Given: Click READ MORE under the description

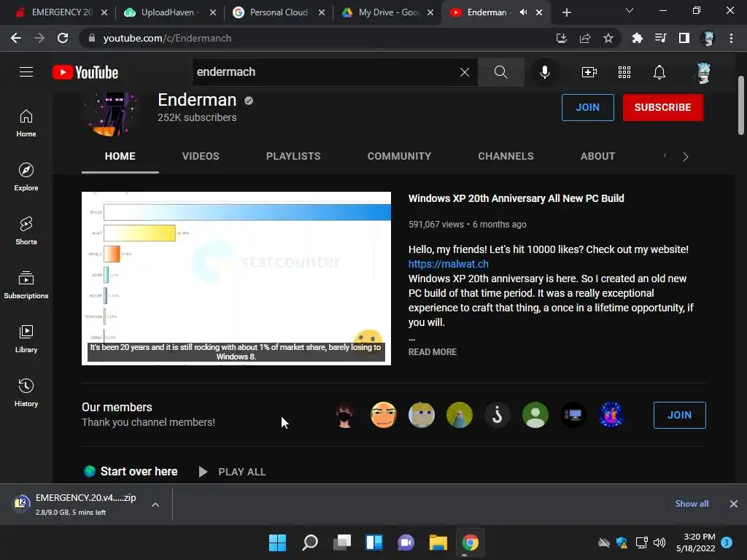Looking at the screenshot, I should [x=433, y=352].
